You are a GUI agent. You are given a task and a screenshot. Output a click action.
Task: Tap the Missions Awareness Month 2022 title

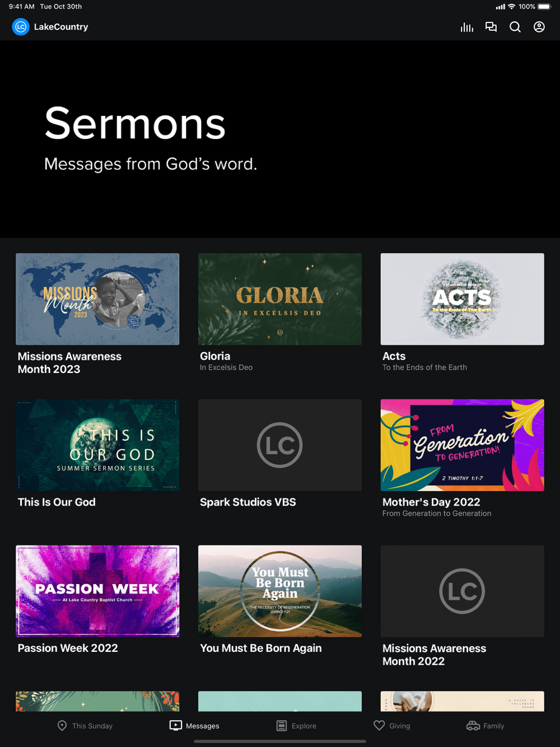[434, 655]
